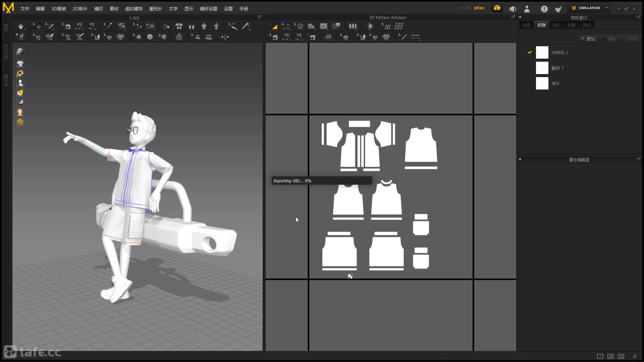Viewport: 644px width, 362px height.
Task: Switch to the 纽扣 tab
Action: point(556,25)
